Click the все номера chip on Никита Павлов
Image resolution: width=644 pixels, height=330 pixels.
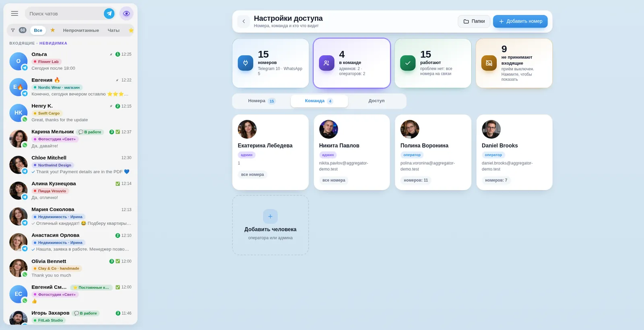pyautogui.click(x=334, y=180)
